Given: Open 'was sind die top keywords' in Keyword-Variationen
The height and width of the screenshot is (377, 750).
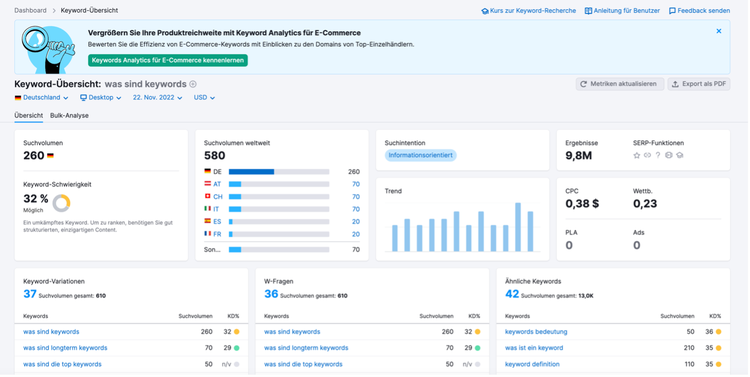Looking at the screenshot, I should coord(62,364).
